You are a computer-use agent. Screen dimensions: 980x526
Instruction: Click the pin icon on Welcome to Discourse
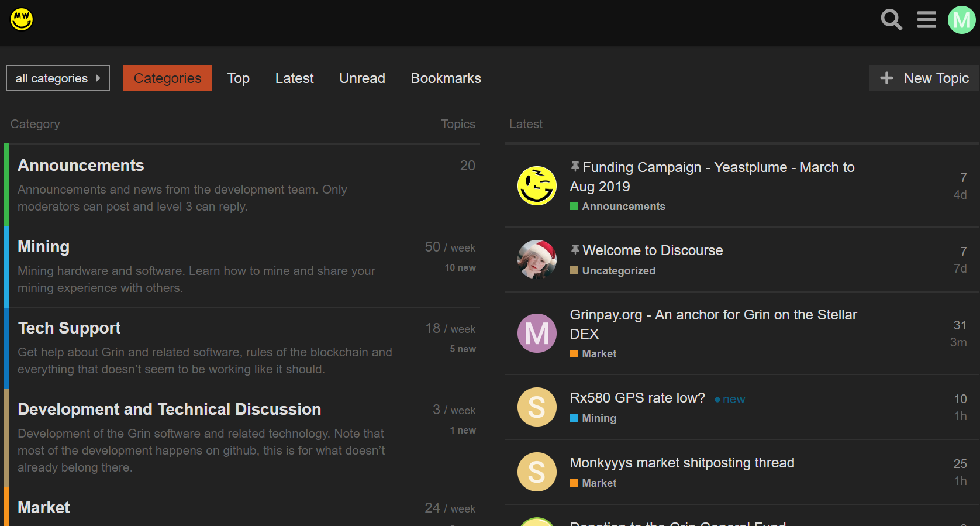point(575,250)
